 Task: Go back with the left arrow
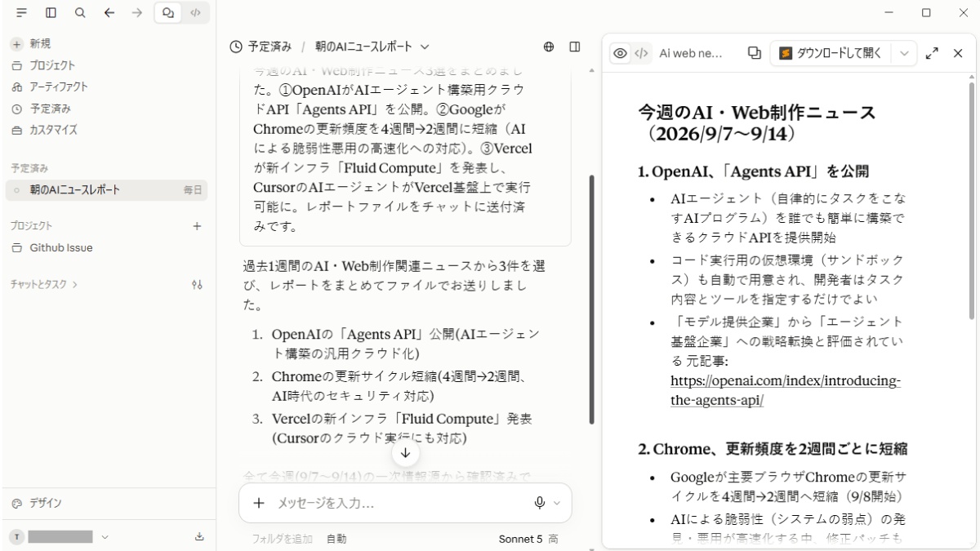pyautogui.click(x=109, y=12)
